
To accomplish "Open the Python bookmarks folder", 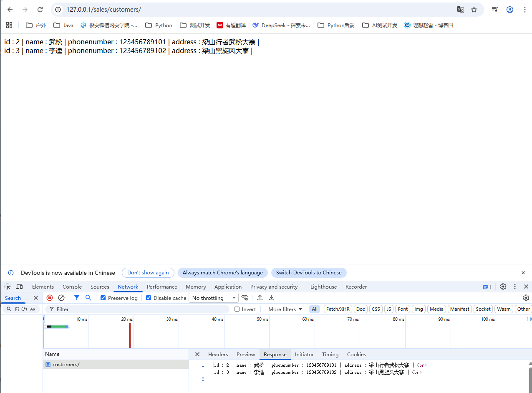I will pos(159,25).
